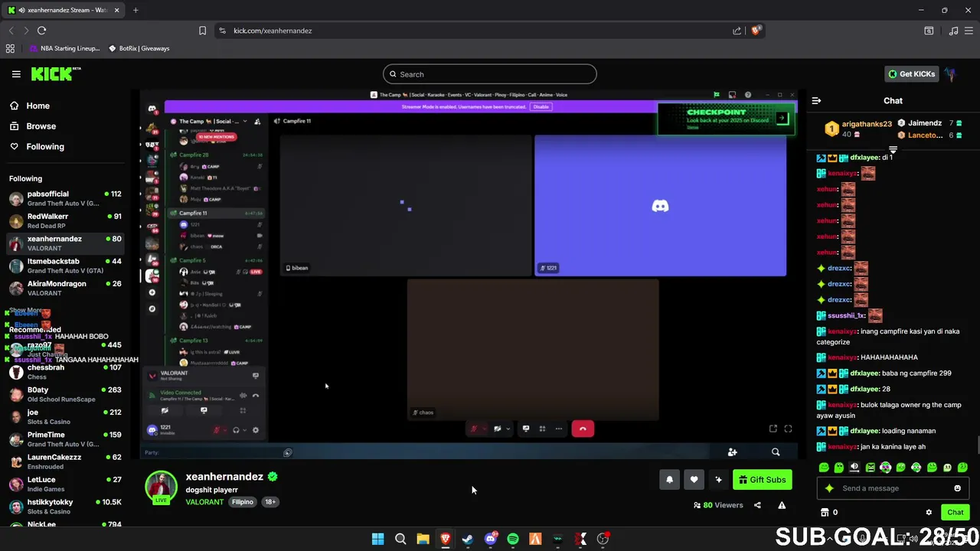This screenshot has height=551, width=980.
Task: Click the xeanhernandez channel name
Action: (x=224, y=476)
